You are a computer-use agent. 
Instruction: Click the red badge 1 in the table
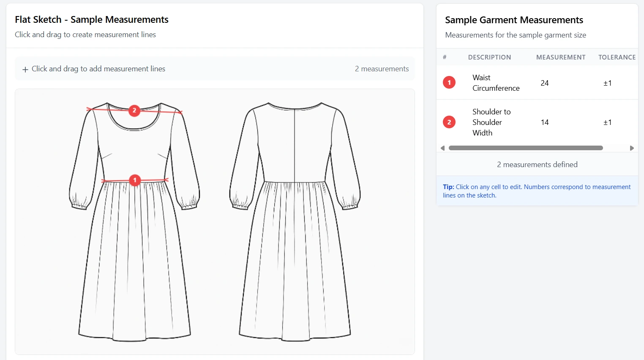tap(449, 83)
